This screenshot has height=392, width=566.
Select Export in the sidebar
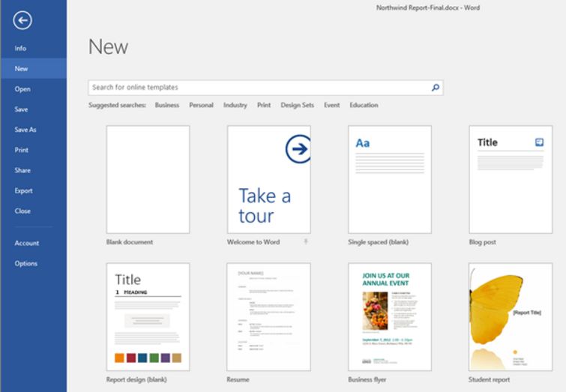point(33,190)
